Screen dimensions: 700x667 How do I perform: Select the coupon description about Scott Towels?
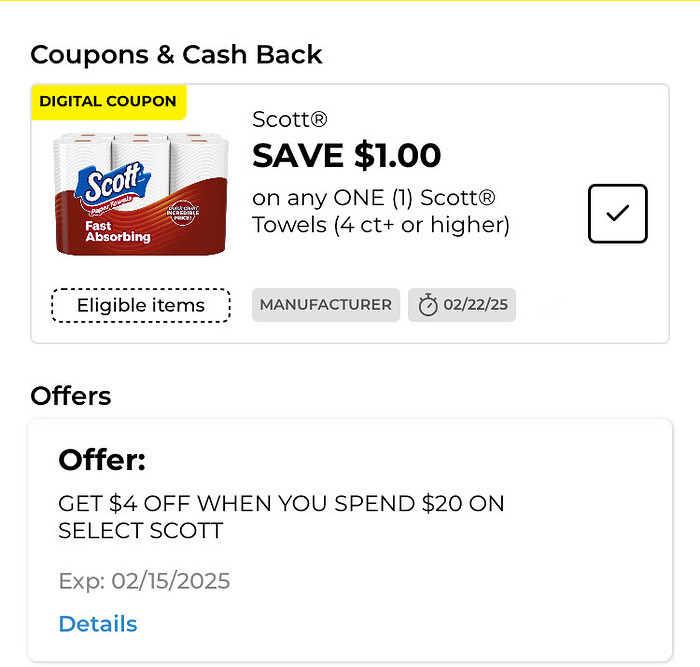380,211
